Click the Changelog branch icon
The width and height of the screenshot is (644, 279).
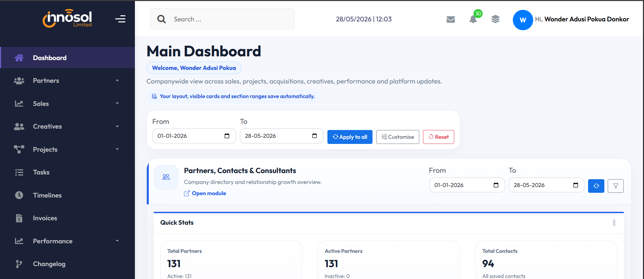[x=19, y=264]
